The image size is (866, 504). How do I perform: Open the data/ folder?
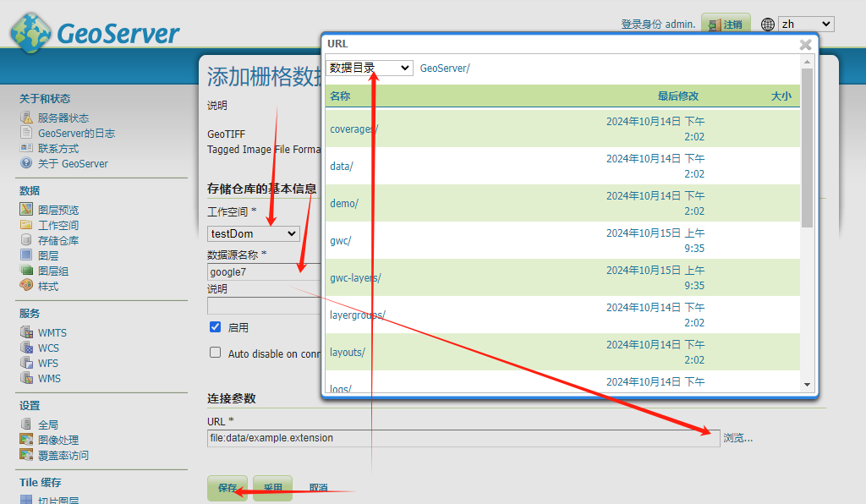pos(342,166)
